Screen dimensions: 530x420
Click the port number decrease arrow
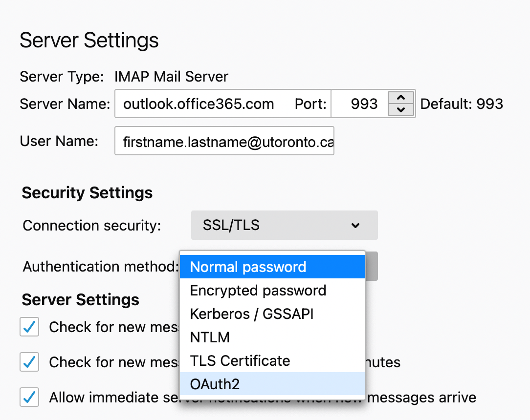pos(401,110)
